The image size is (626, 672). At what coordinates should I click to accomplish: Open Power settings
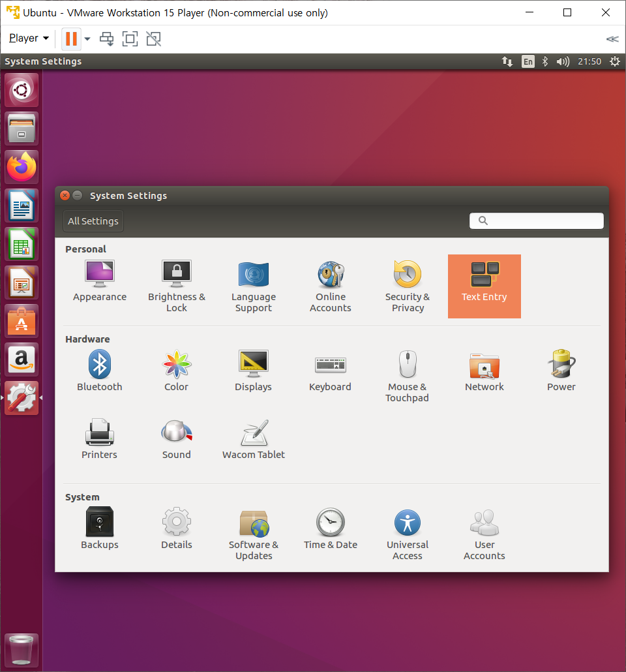(561, 371)
